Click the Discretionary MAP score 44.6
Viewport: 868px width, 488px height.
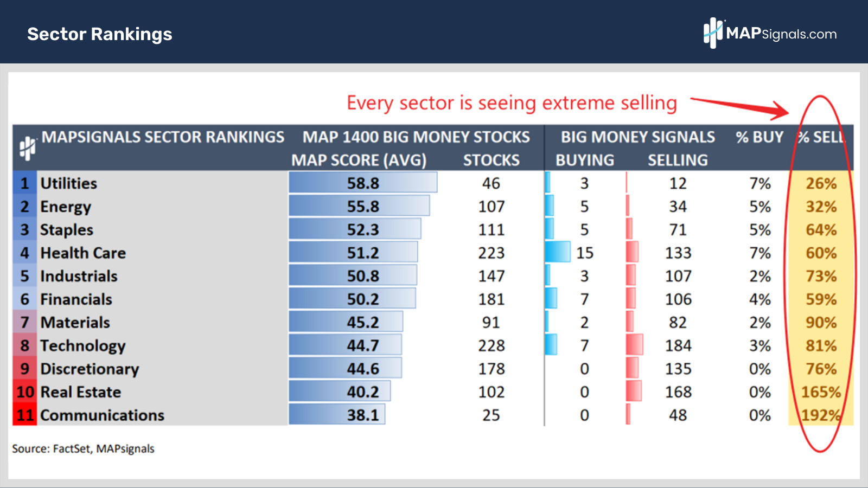click(x=363, y=369)
